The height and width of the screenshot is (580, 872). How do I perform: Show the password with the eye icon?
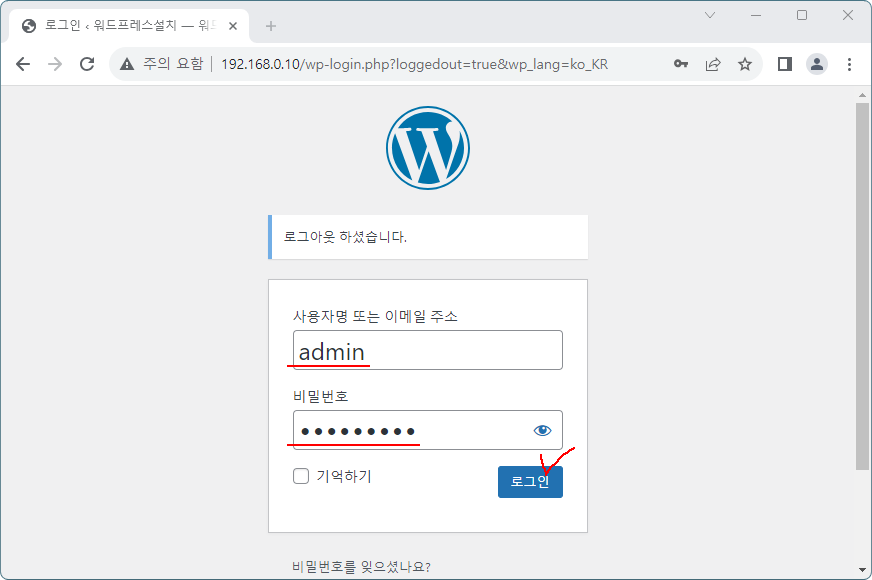(x=542, y=430)
